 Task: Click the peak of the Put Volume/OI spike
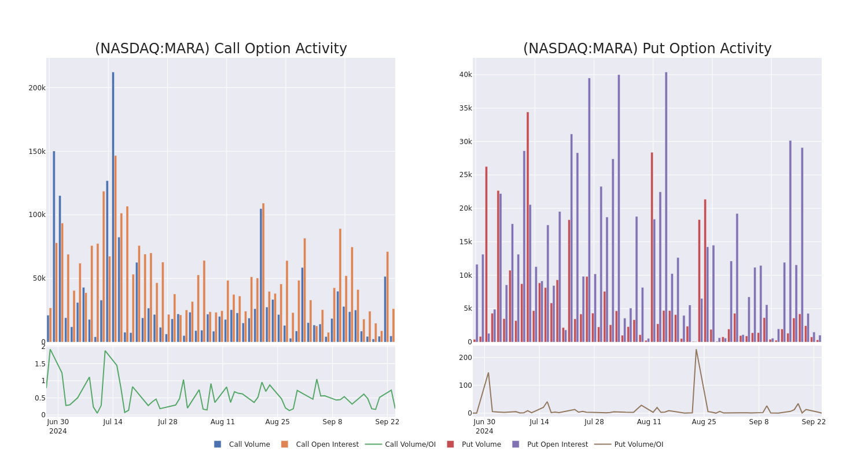tap(696, 350)
